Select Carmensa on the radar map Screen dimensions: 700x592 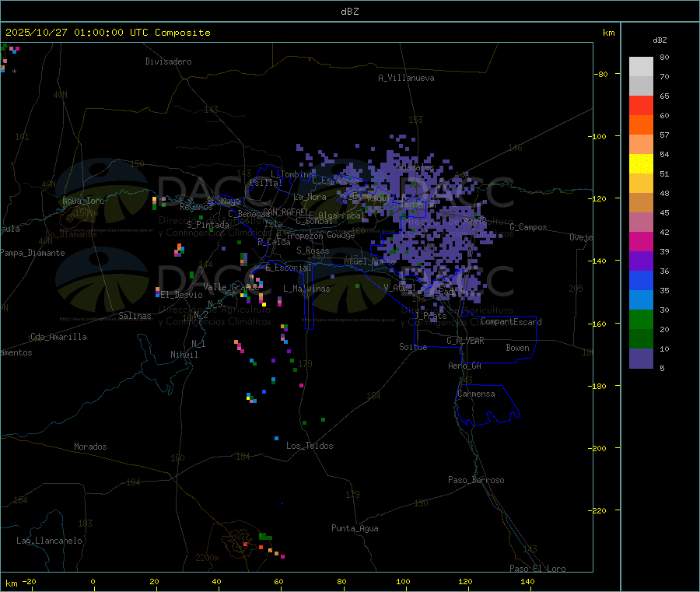tap(476, 394)
